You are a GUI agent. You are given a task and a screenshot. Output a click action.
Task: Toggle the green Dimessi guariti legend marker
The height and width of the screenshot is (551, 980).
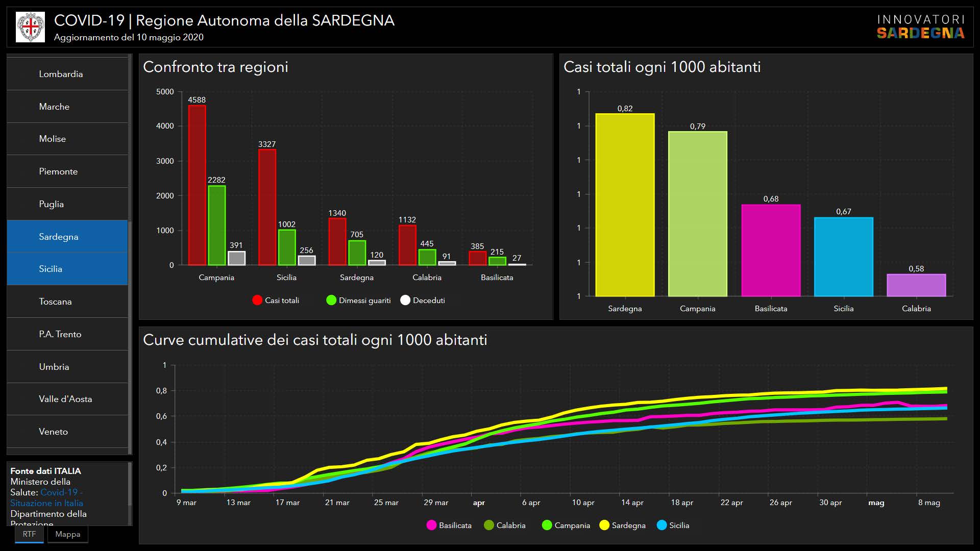331,300
